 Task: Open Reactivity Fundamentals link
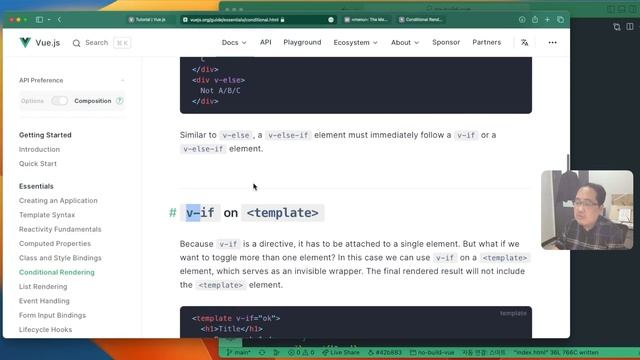point(60,229)
